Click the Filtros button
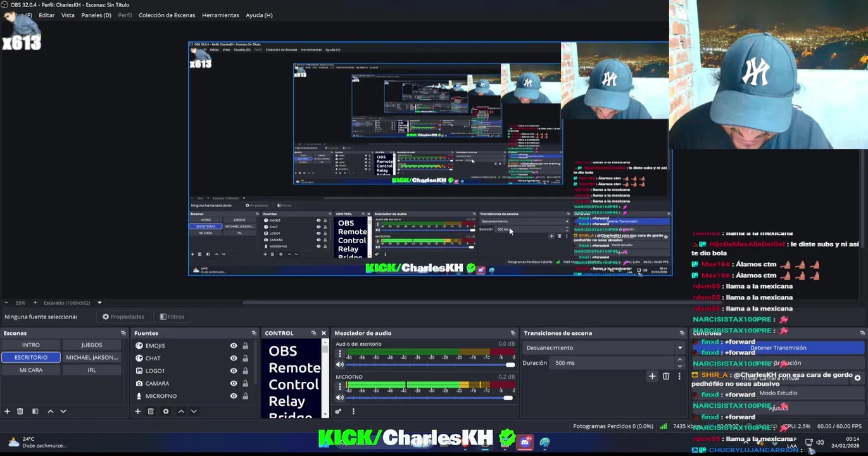The image size is (868, 456). point(172,317)
